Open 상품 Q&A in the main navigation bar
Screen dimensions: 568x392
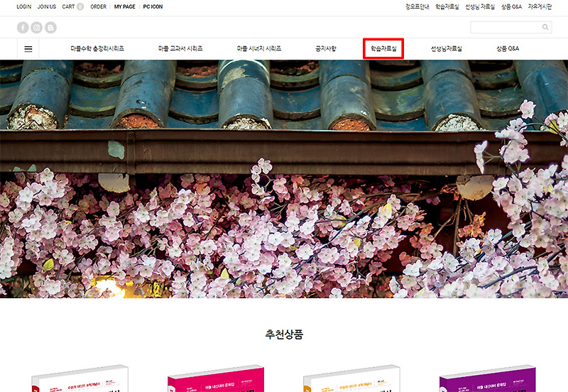point(508,48)
